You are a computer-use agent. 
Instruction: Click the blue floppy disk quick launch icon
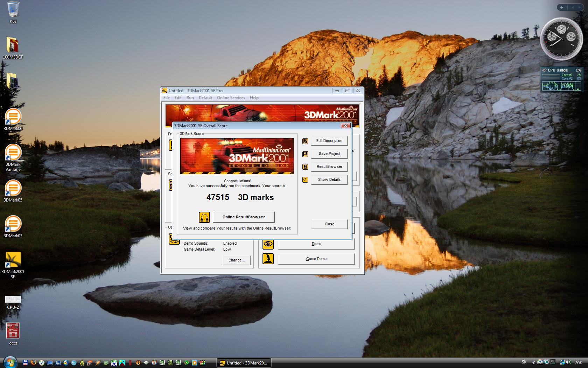point(25,363)
